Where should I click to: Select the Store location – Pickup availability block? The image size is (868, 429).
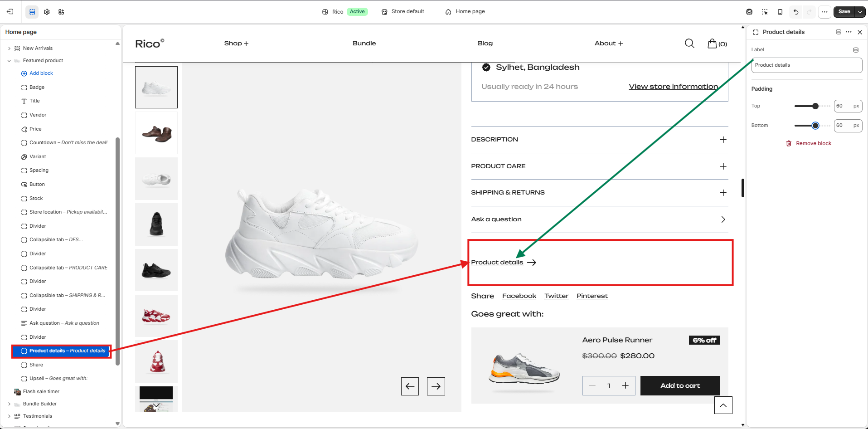click(68, 212)
